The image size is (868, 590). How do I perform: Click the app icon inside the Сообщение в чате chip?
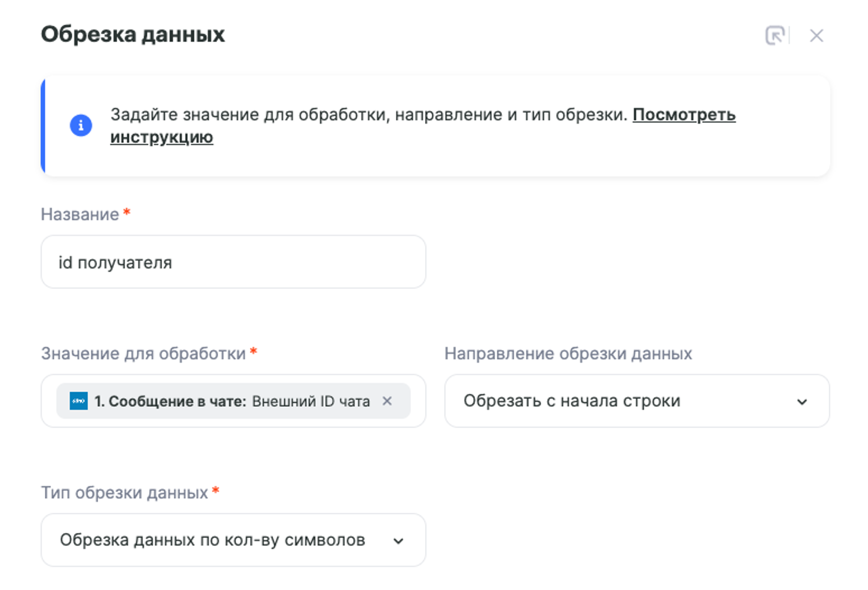(78, 401)
